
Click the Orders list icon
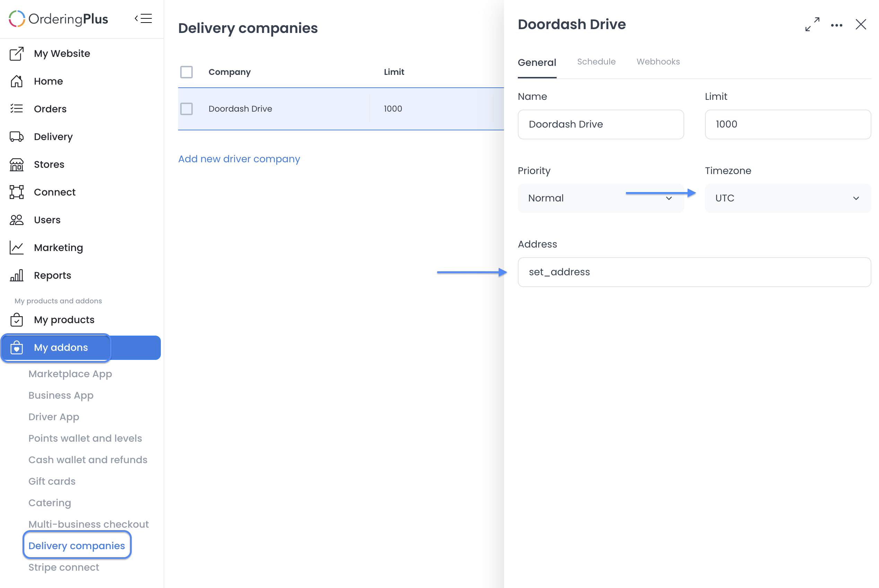(17, 109)
